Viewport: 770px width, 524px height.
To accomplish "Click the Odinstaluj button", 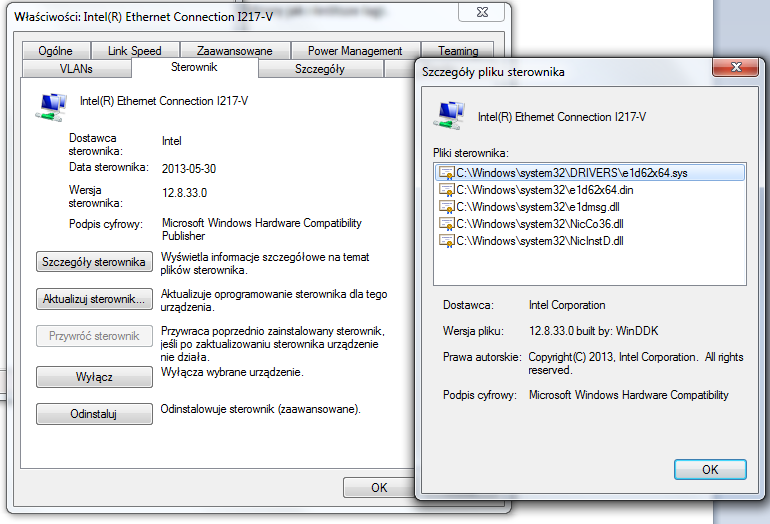I will 94,414.
